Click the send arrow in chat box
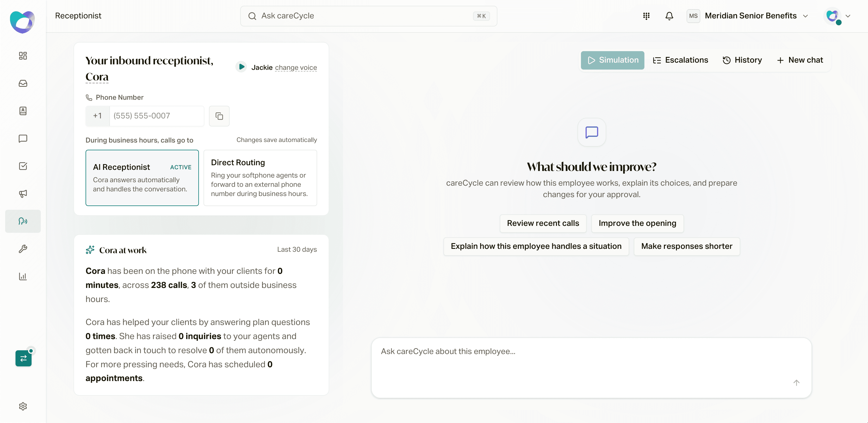 (796, 382)
